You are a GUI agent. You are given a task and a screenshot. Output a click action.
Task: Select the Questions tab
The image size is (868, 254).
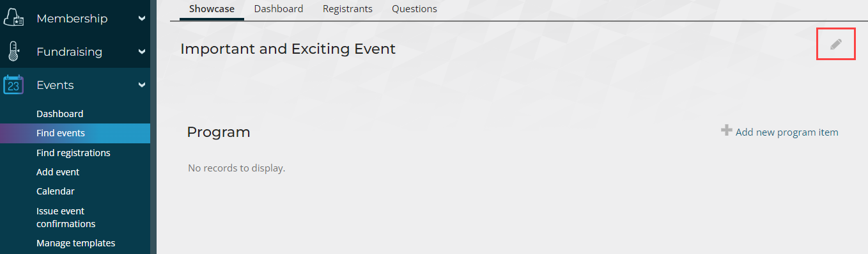pyautogui.click(x=415, y=9)
